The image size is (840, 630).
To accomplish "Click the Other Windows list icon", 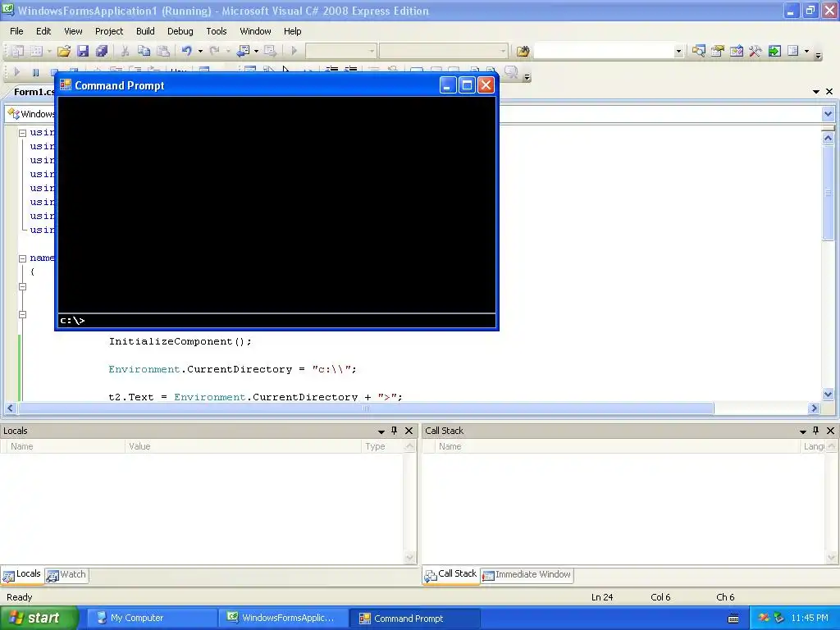I will (793, 51).
